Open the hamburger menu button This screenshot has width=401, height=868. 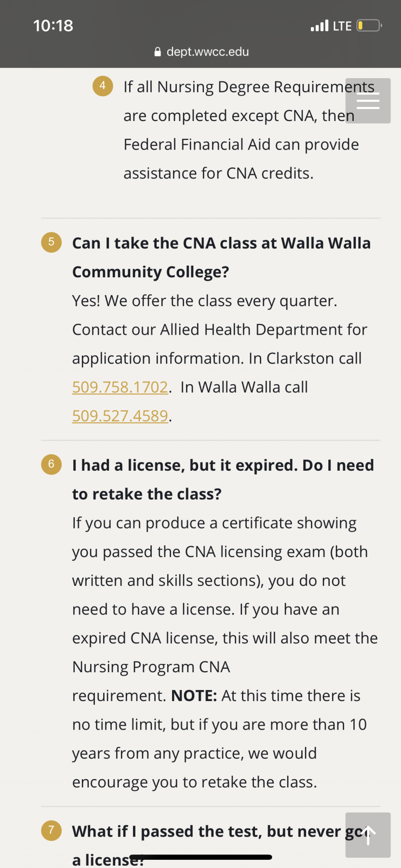368,101
